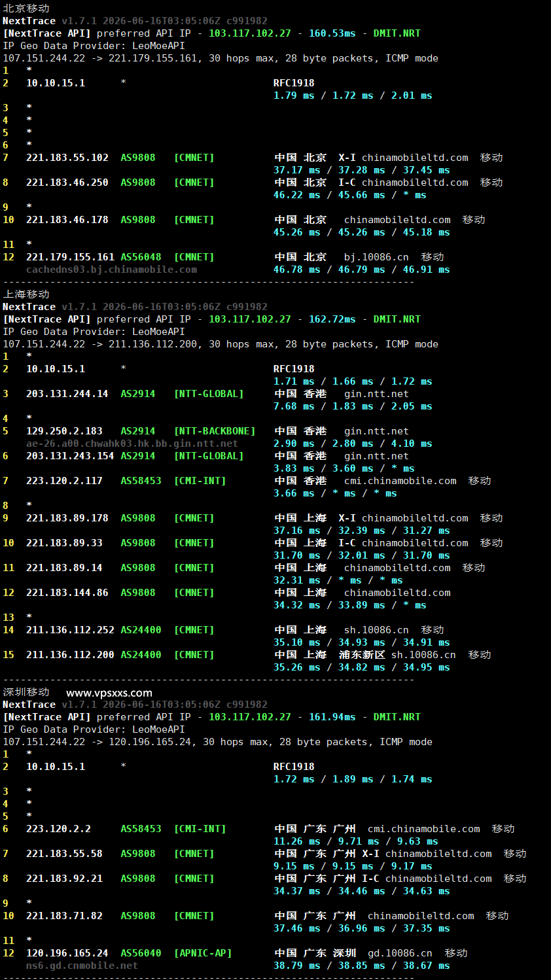Click IP 120.196.165.24 at hop 12

67,953
